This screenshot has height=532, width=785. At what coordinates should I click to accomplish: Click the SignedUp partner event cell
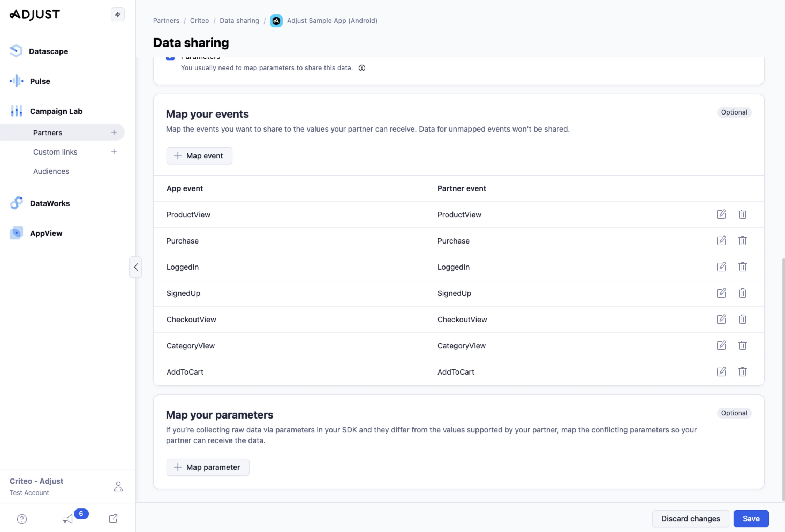[454, 293]
